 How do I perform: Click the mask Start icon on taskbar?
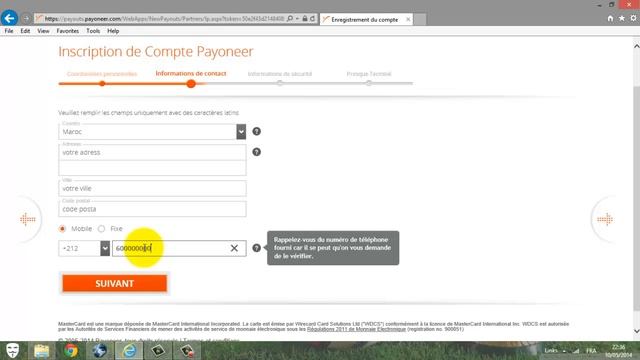(13, 351)
